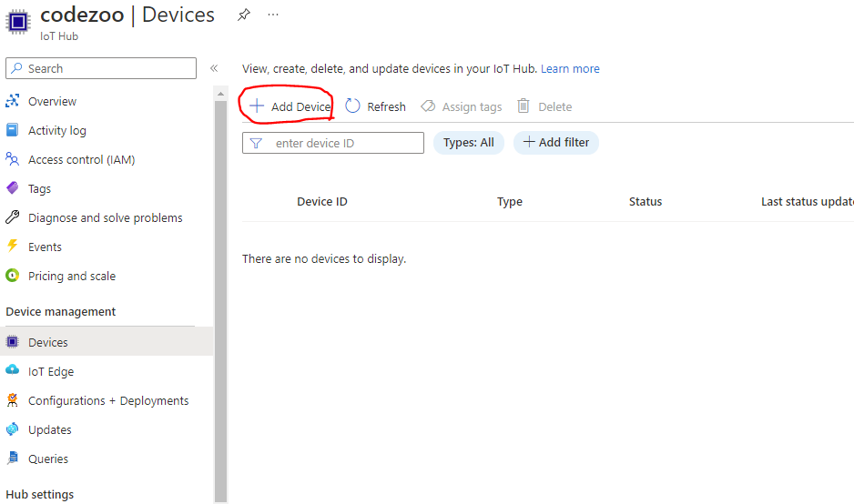Sort by Type column header
This screenshot has height=504, width=854.
click(509, 202)
